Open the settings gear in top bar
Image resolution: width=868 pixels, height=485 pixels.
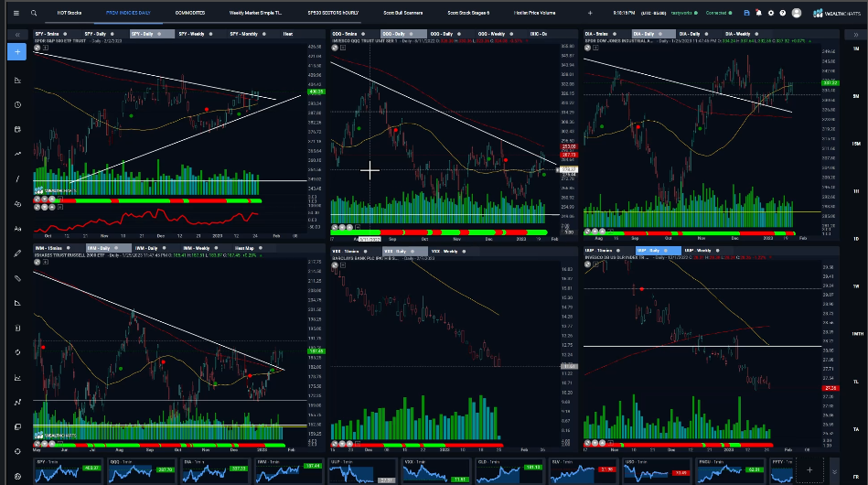770,13
